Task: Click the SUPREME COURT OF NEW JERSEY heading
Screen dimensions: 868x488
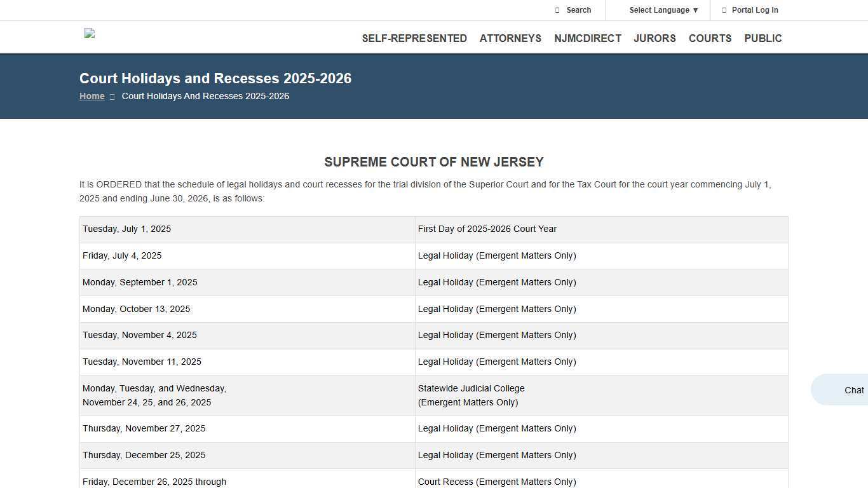Action: click(x=434, y=162)
